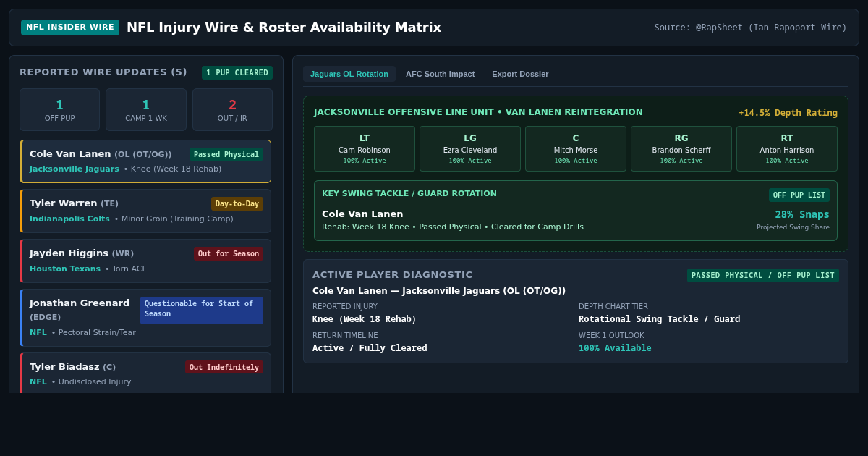The width and height of the screenshot is (868, 456).
Task: Switch to the Jaguars OL Rotation tab
Action: point(349,74)
